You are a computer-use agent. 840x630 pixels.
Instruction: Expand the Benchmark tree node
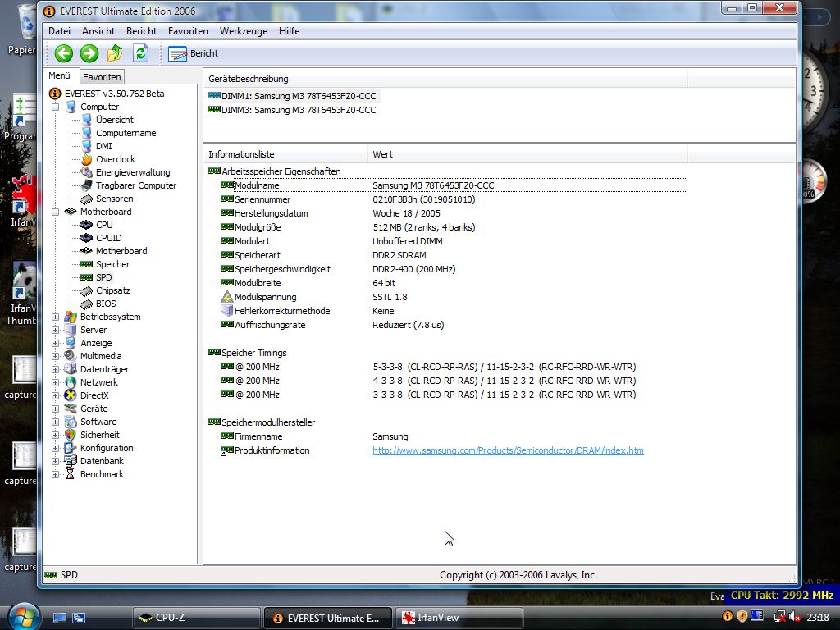pyautogui.click(x=55, y=474)
